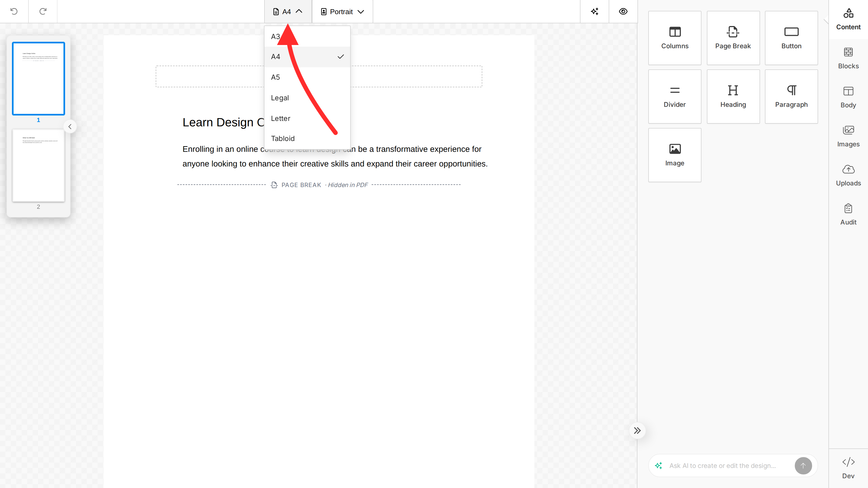This screenshot has height=488, width=868.
Task: Collapse the A4 page size dropdown
Action: click(x=288, y=11)
